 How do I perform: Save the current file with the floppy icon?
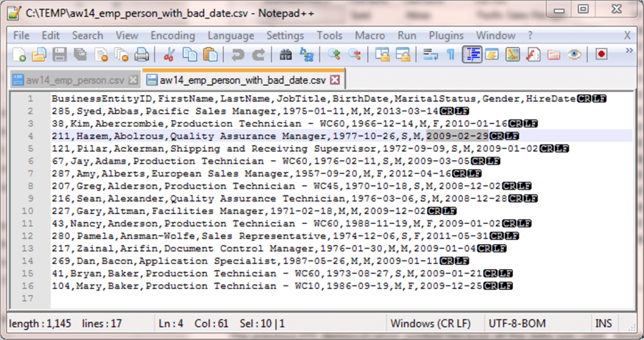(x=59, y=54)
